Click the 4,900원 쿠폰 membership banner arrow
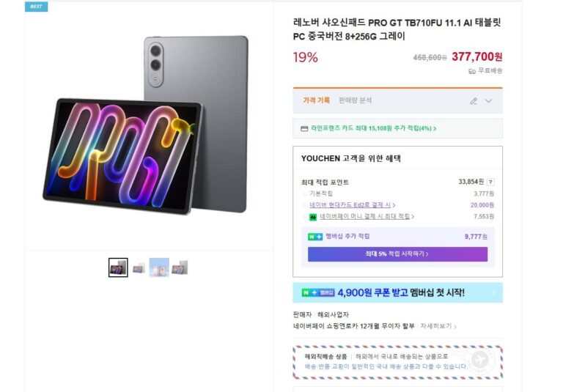 point(493,293)
